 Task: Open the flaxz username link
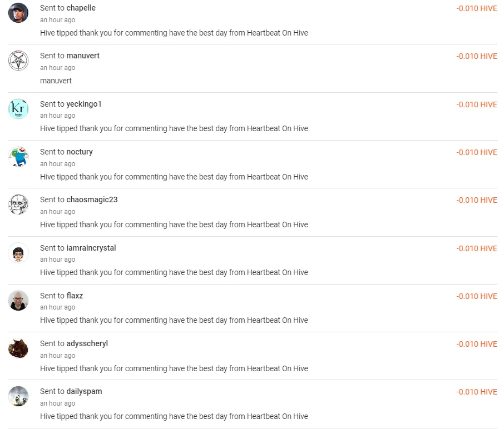pyautogui.click(x=75, y=296)
